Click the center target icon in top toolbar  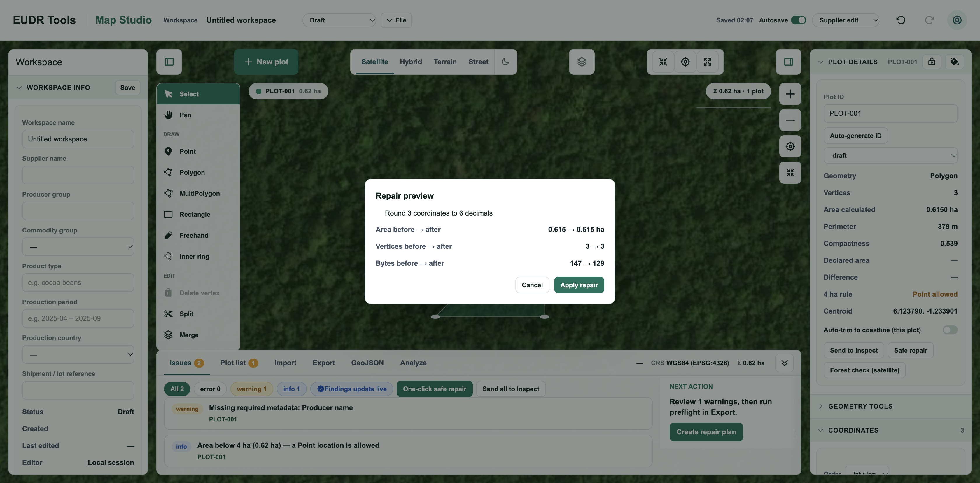[x=685, y=62]
